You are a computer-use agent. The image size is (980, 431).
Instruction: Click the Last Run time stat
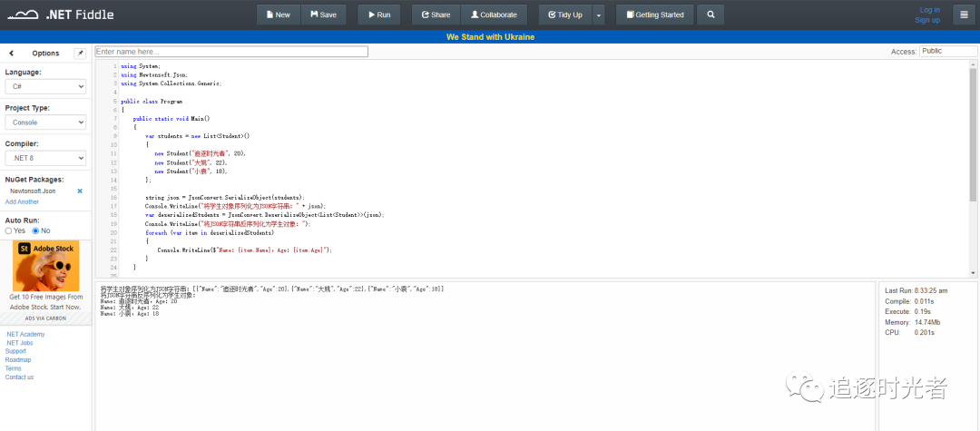[916, 290]
